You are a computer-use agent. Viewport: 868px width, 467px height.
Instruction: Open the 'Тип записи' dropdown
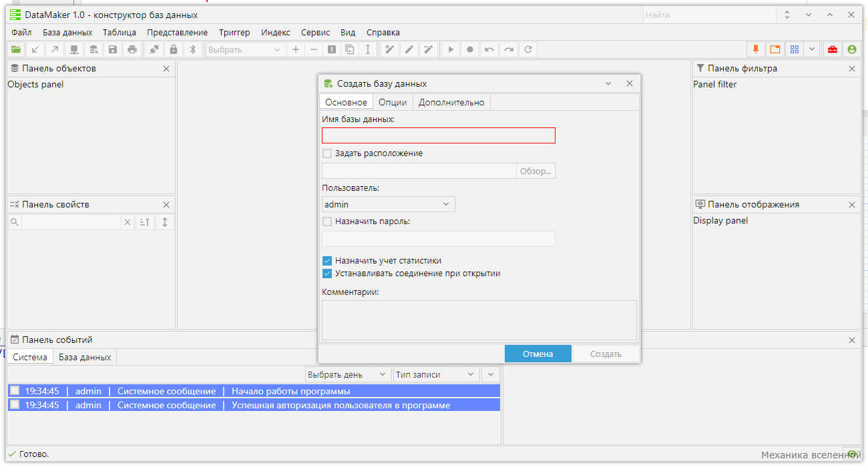click(437, 374)
